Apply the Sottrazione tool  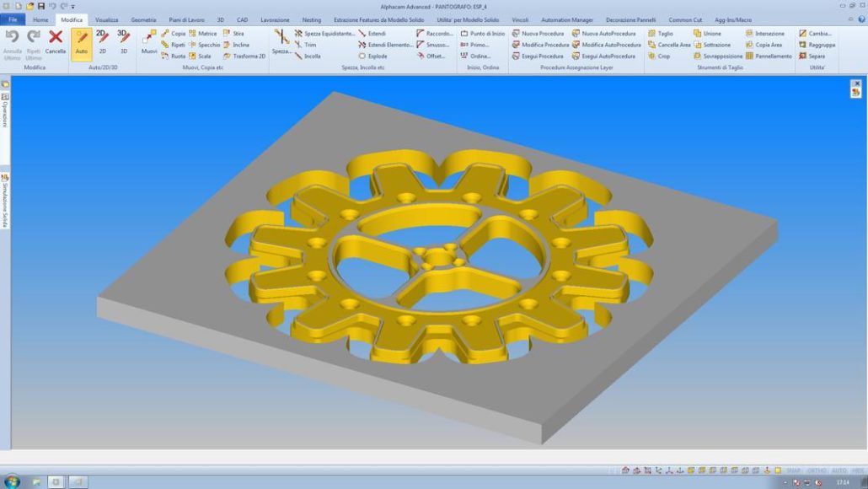point(712,45)
